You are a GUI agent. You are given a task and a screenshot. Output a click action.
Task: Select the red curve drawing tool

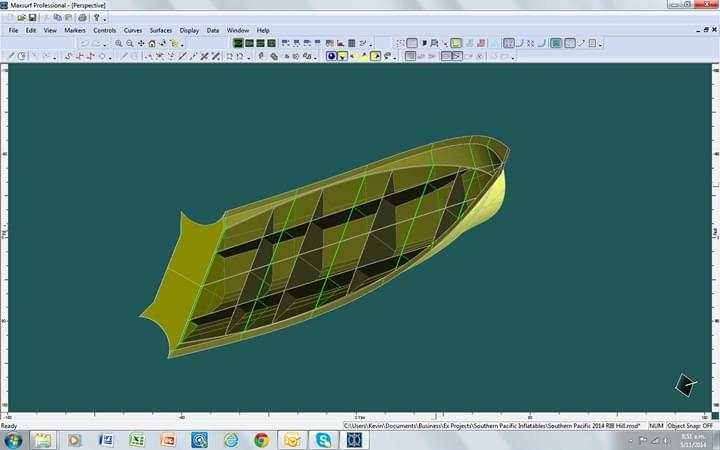68,56
